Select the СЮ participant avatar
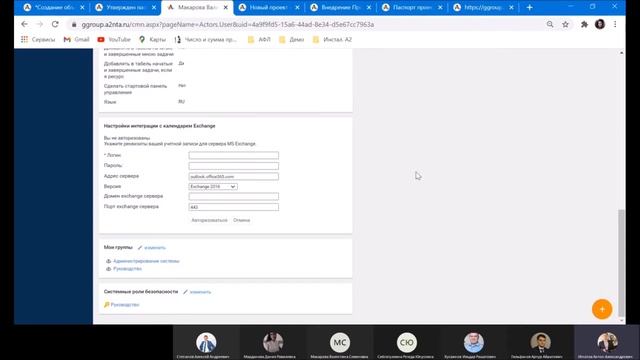640x360 pixels. (x=407, y=342)
